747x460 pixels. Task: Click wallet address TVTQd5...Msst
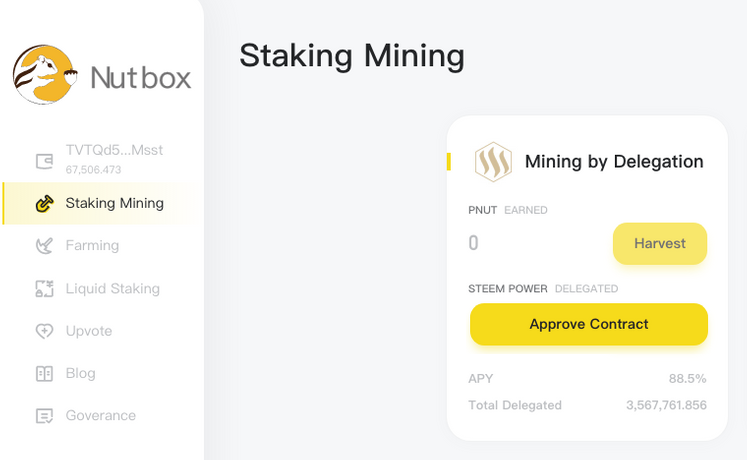pos(114,150)
